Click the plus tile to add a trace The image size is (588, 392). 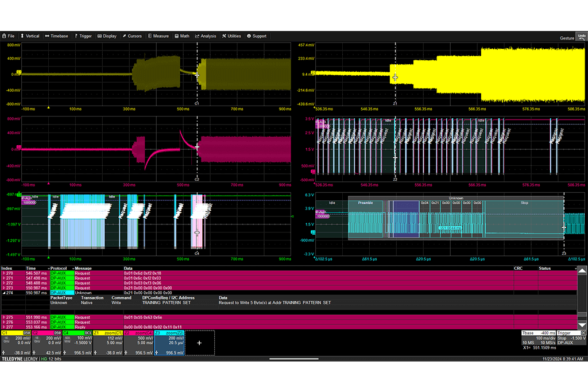(199, 343)
